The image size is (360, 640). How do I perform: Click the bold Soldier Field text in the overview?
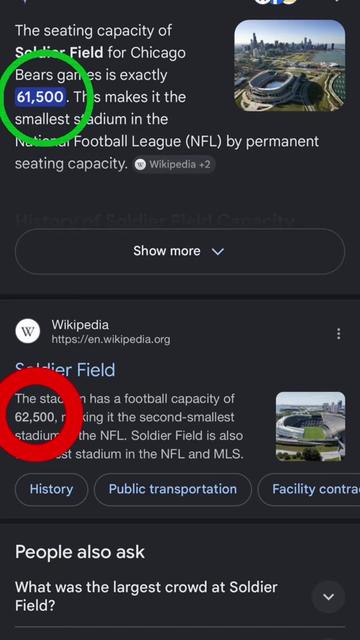point(60,53)
